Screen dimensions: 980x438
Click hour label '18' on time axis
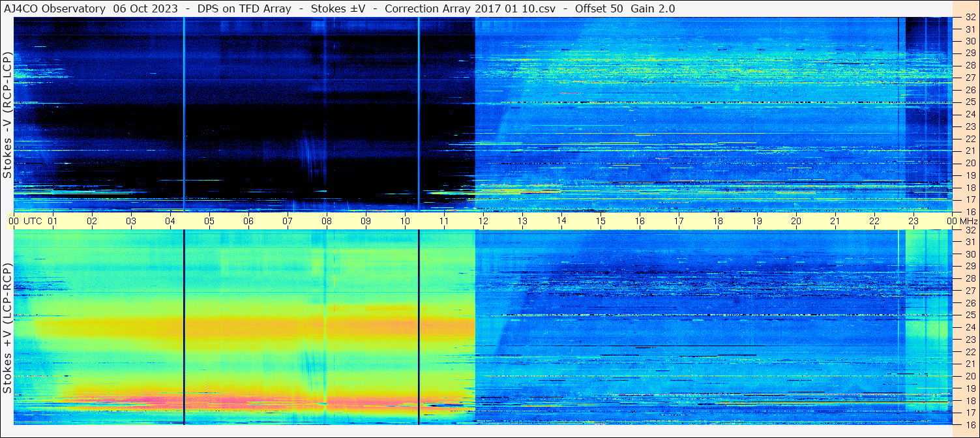click(718, 221)
